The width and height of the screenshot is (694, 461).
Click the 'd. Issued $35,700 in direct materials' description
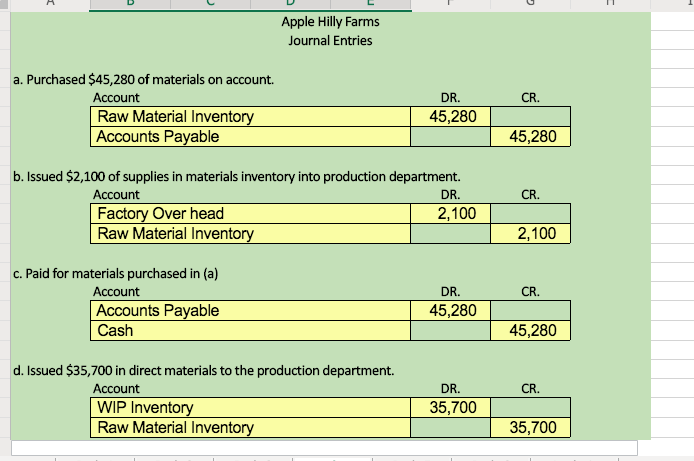(204, 370)
